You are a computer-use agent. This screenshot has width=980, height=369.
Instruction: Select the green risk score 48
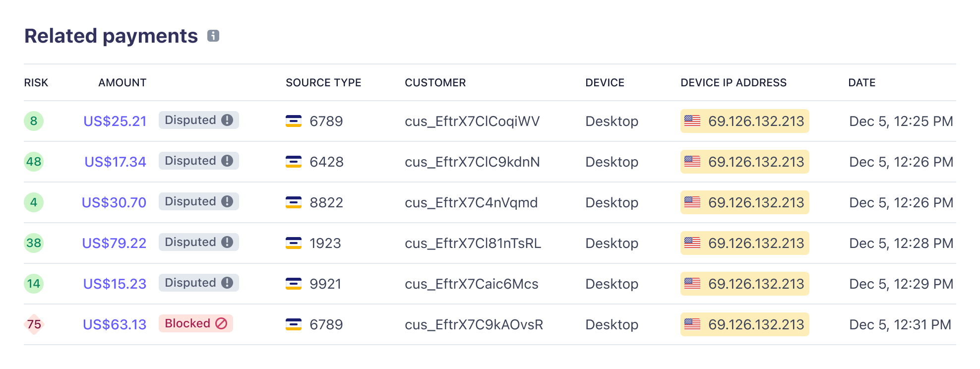pos(33,161)
